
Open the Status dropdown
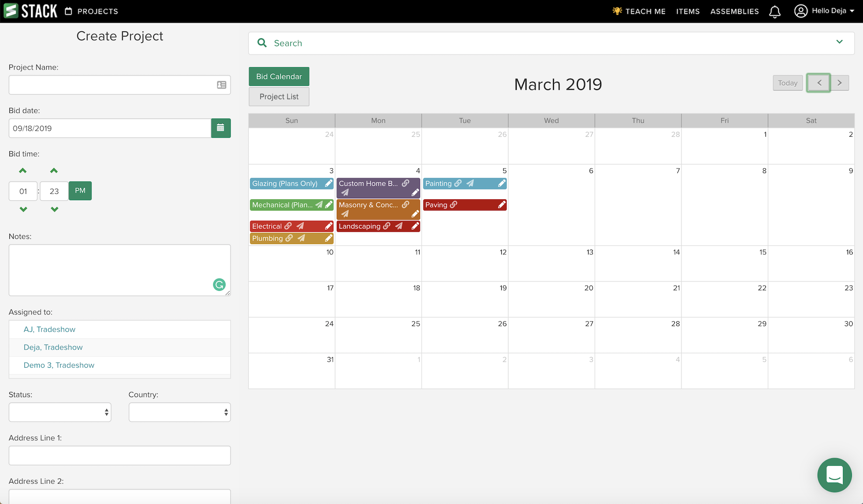pos(60,412)
